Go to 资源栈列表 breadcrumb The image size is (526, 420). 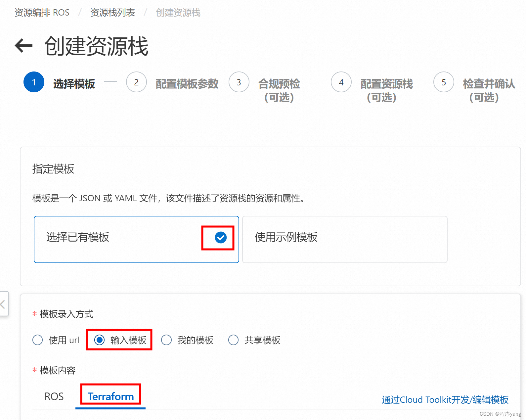tap(112, 13)
